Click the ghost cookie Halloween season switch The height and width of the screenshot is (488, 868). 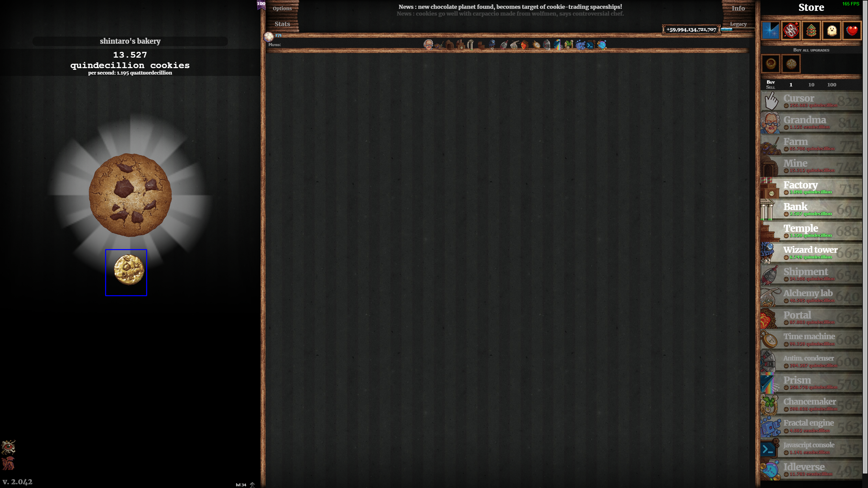tap(831, 31)
